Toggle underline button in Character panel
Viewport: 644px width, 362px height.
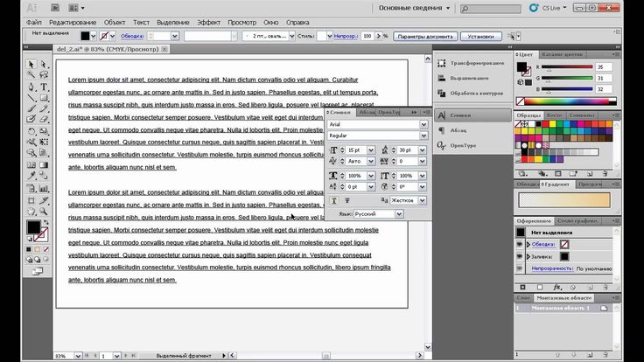(x=334, y=200)
